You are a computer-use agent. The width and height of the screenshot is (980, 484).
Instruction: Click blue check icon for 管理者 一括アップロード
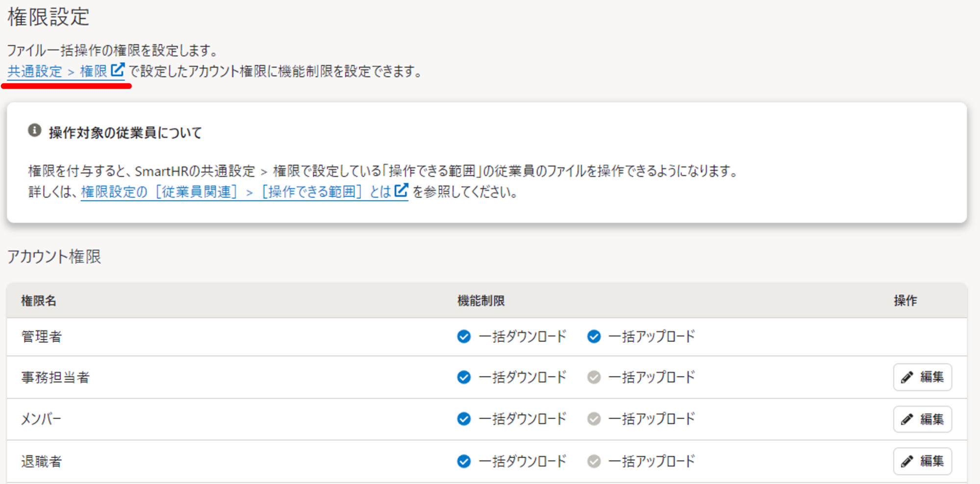point(594,337)
